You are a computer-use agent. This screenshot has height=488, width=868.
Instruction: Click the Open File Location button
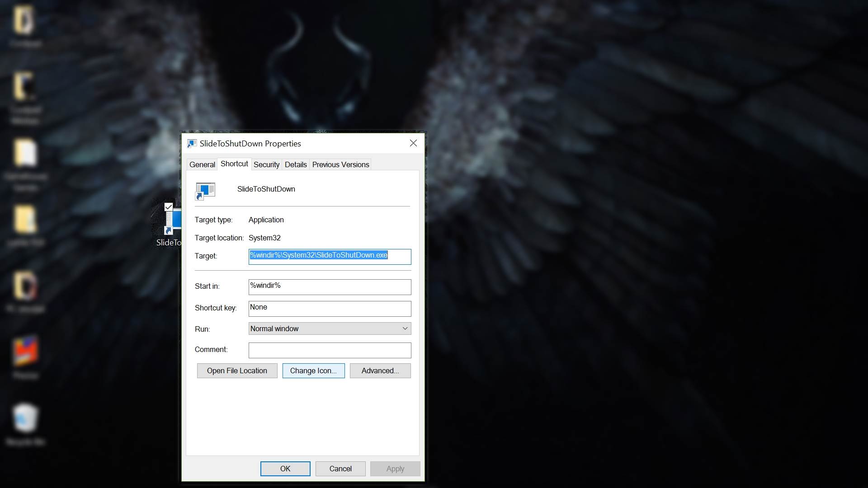(237, 371)
